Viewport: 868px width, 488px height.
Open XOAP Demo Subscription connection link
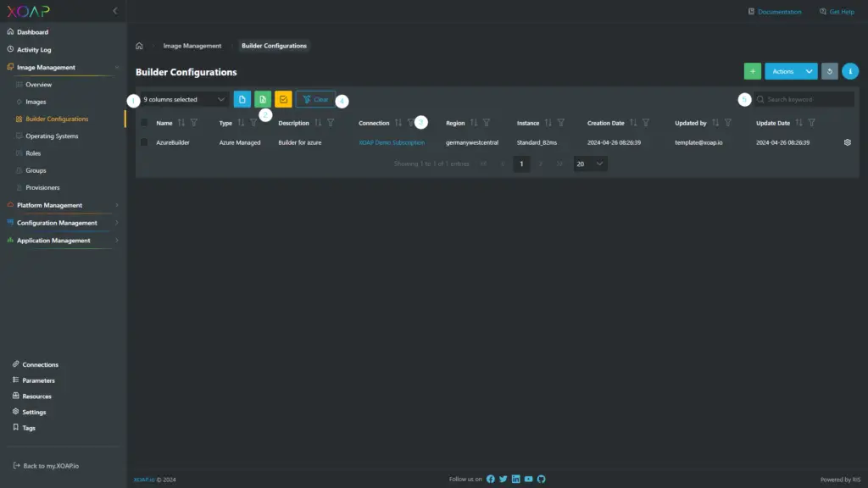point(392,142)
